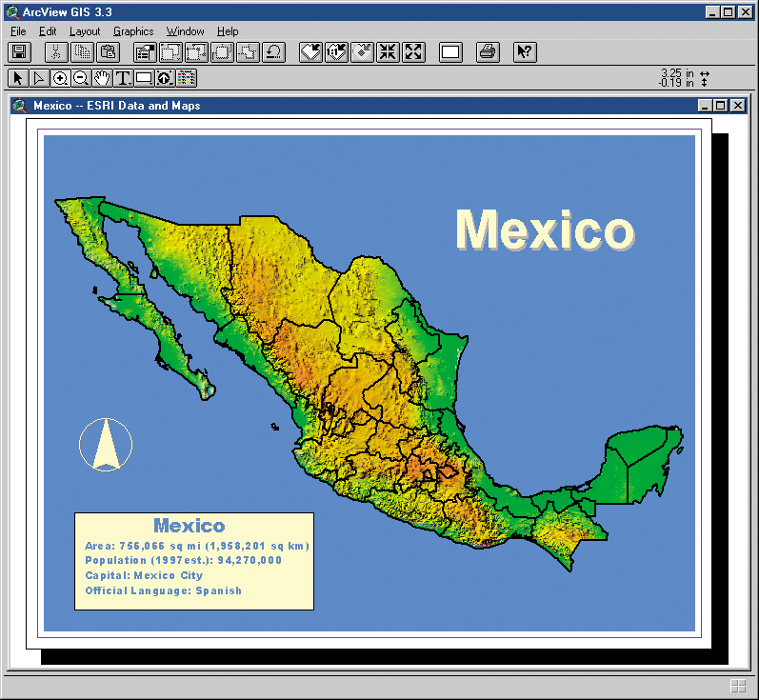
Task: Select the Zoom In magnifier tool
Action: (60, 78)
